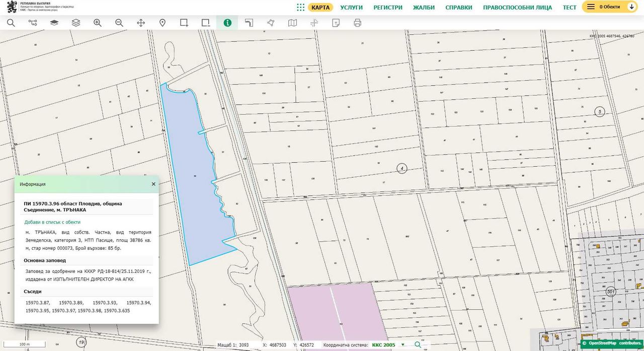Click neighbor parcel 15970.3.89
The image size is (644, 351).
pyautogui.click(x=71, y=303)
